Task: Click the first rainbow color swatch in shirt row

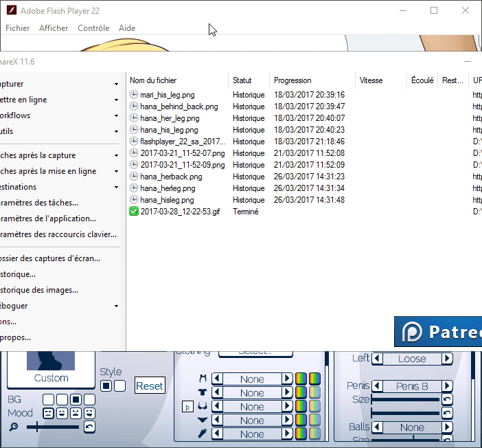Action: tap(301, 393)
